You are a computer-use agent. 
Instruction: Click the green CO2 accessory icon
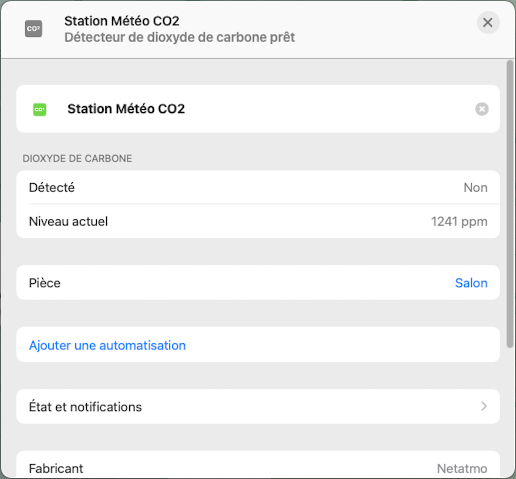40,109
